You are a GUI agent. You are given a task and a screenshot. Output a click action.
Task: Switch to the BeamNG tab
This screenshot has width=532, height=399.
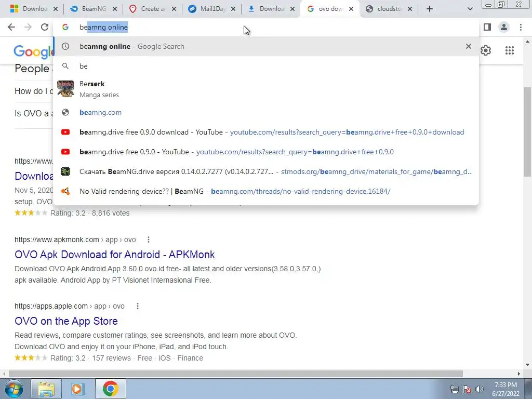tap(92, 9)
